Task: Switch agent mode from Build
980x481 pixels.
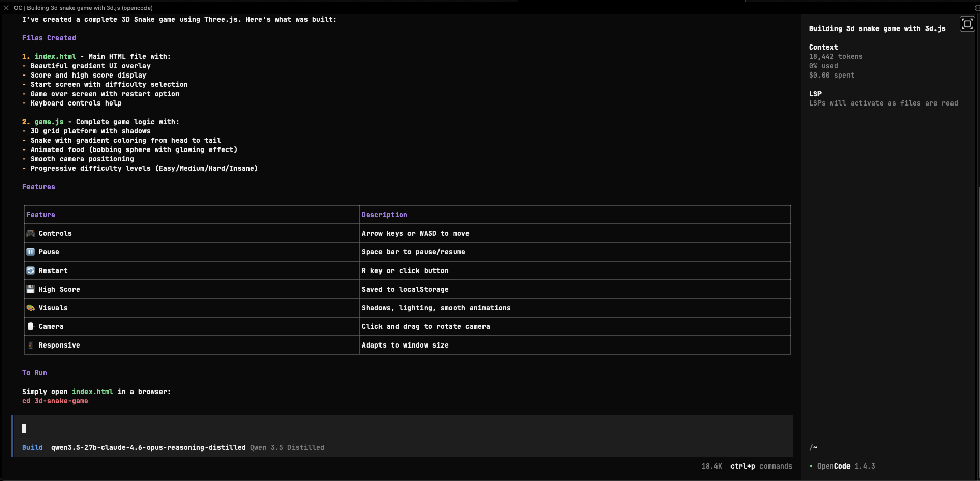Action: tap(33, 447)
